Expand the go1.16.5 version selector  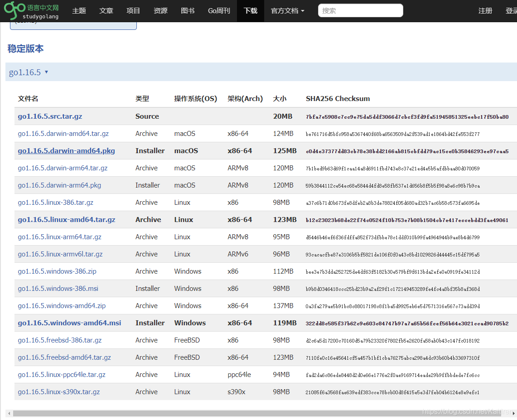pos(29,72)
